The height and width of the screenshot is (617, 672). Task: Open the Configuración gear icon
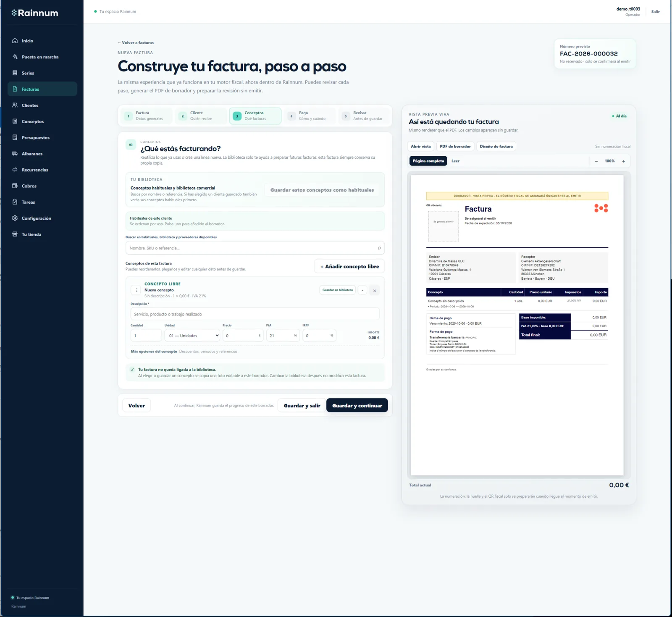pos(15,218)
